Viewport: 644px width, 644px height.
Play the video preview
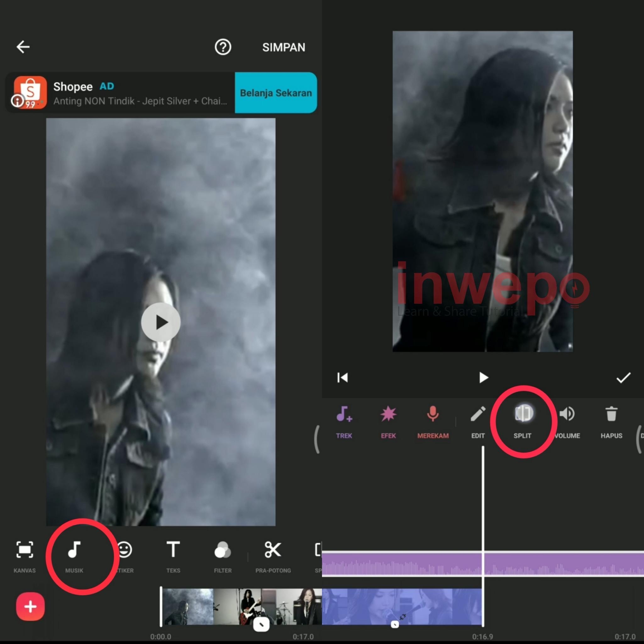click(161, 321)
